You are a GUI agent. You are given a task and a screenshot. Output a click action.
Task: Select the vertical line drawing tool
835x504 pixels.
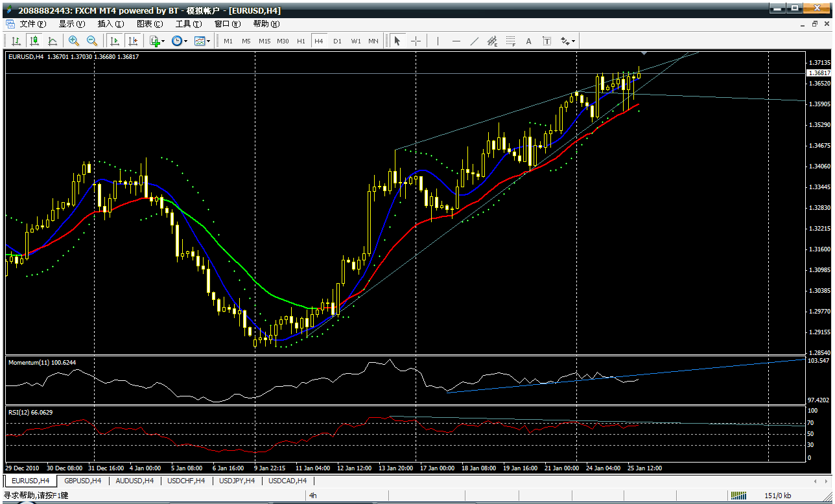[438, 41]
